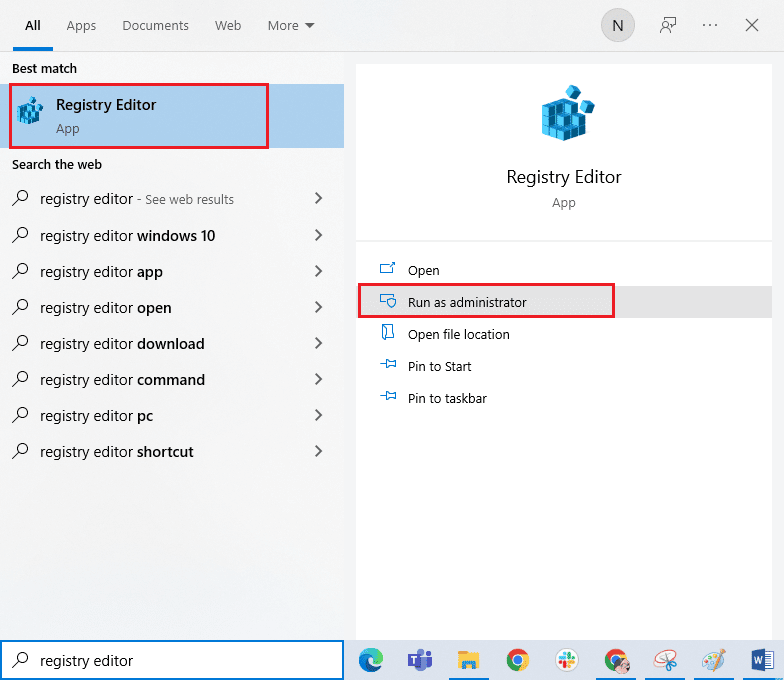Switch to the Apps tab
Screen dimensions: 784x680
(81, 26)
